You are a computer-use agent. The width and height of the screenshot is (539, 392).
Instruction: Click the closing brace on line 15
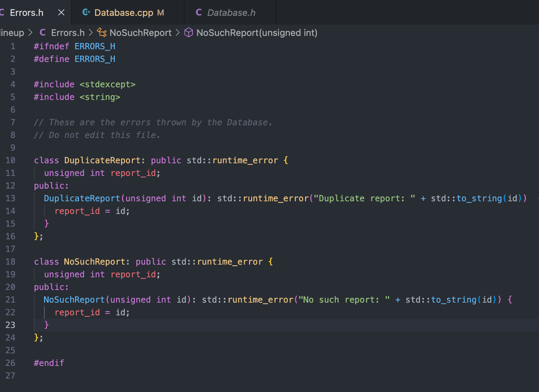coord(47,224)
